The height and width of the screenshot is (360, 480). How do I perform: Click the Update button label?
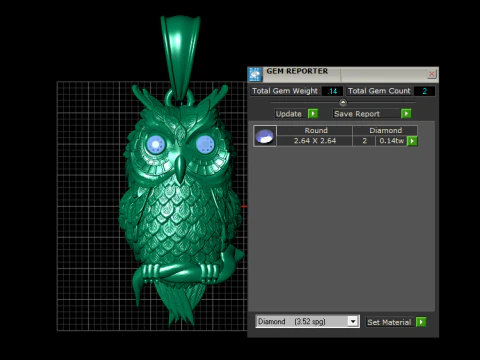coord(289,114)
